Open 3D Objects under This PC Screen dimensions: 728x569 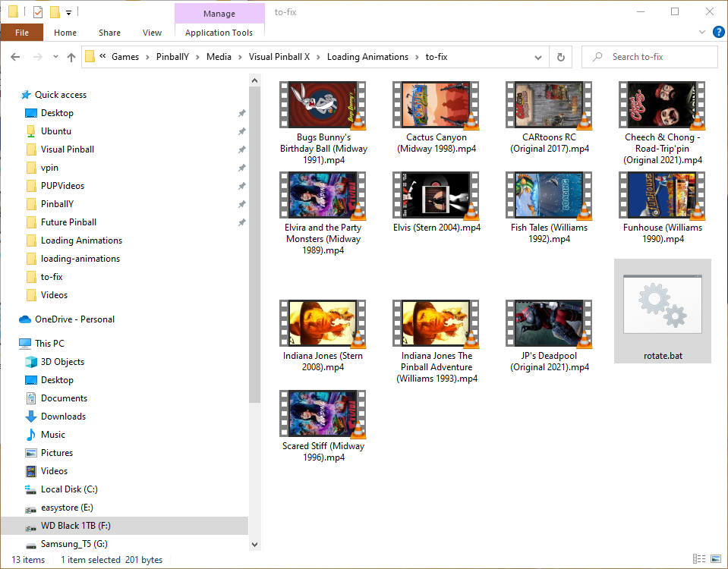click(62, 362)
